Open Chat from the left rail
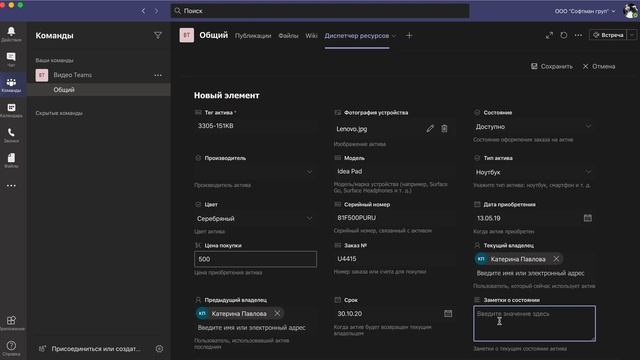This screenshot has height=360, width=640. [11, 59]
